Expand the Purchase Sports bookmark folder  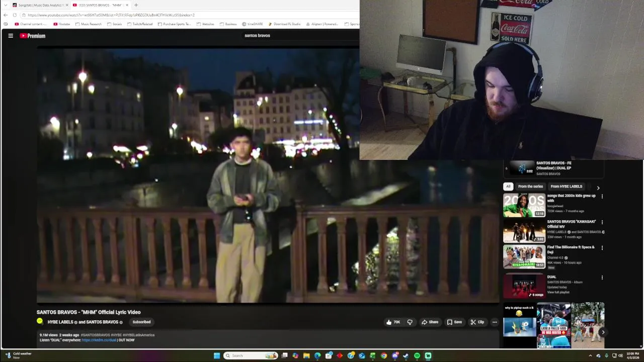tap(175, 24)
